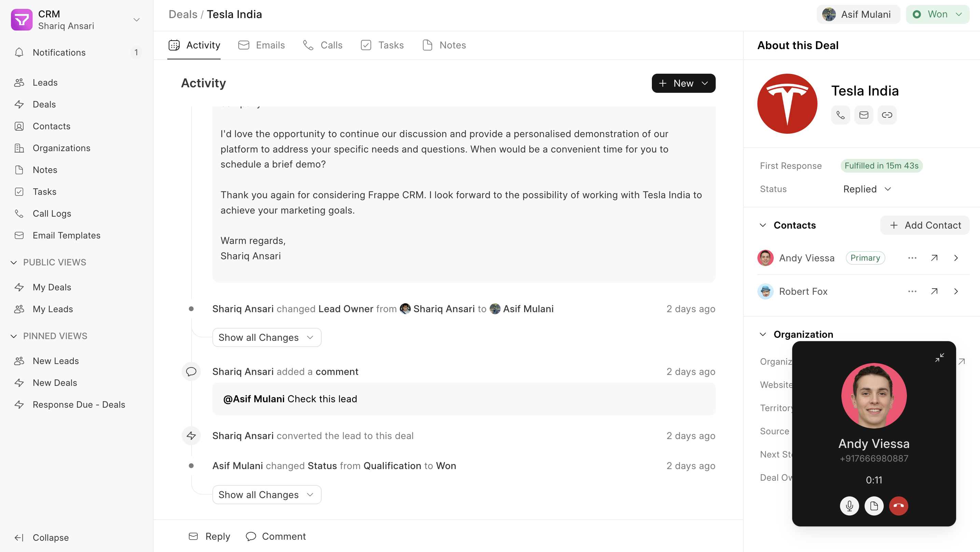Expand Robert Fox contact details chevron
Image resolution: width=980 pixels, height=552 pixels.
tap(956, 292)
